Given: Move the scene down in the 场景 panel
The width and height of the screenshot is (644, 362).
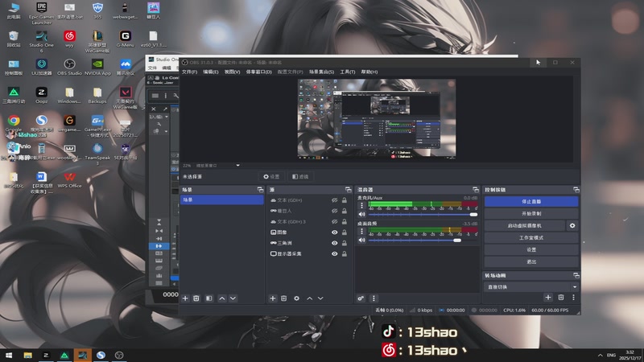Looking at the screenshot, I should point(233,298).
